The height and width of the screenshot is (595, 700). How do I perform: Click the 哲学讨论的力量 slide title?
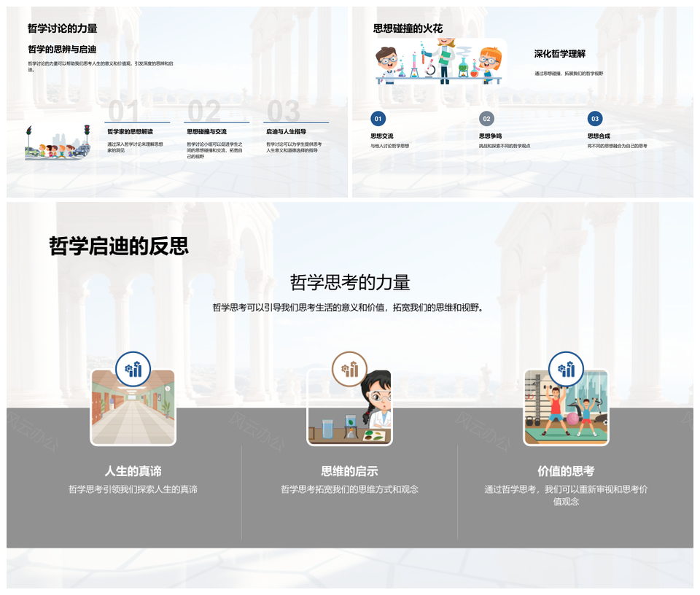click(62, 28)
